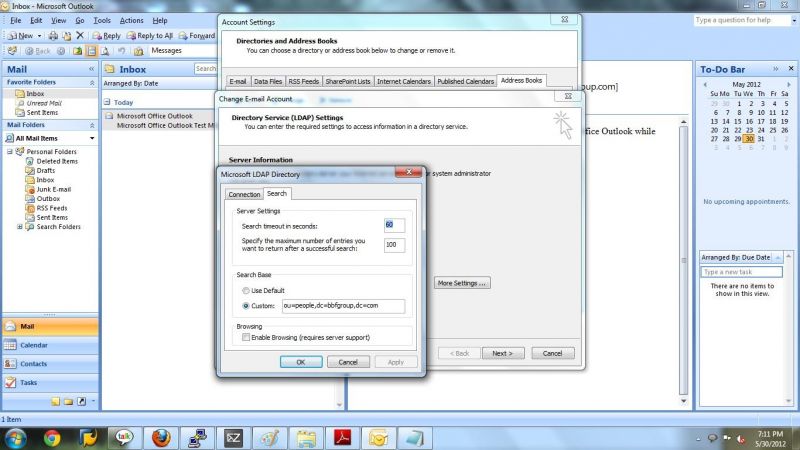Open the Tools menu
This screenshot has width=800, height=450.
tap(102, 20)
